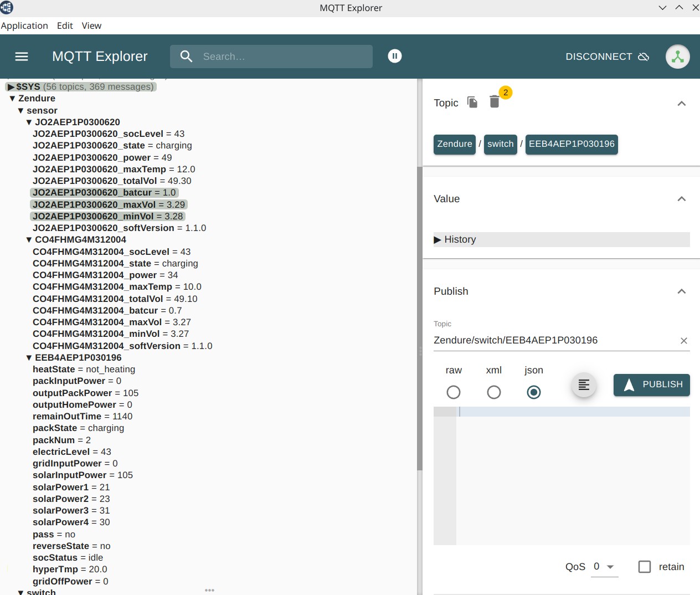This screenshot has width=700, height=595.
Task: Collapse the Zendure tree node
Action: click(x=12, y=99)
